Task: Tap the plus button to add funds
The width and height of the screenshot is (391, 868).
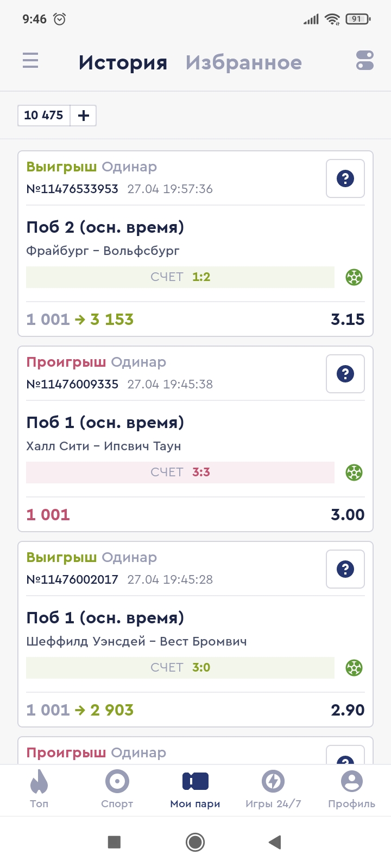Action: point(84,116)
